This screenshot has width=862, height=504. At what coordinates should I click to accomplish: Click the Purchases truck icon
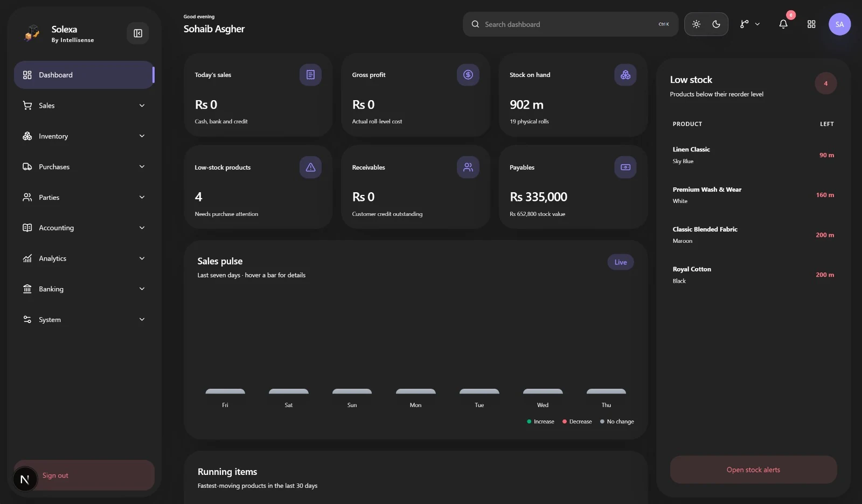point(27,167)
